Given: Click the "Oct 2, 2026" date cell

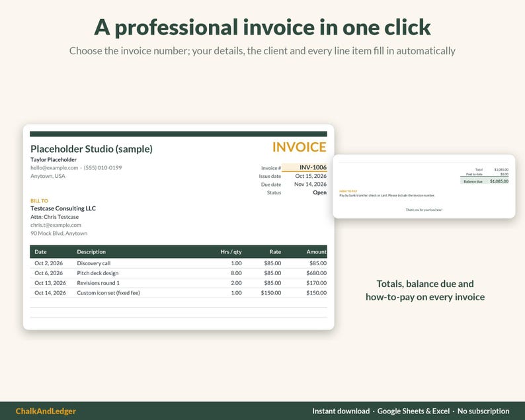Looking at the screenshot, I should (x=48, y=263).
